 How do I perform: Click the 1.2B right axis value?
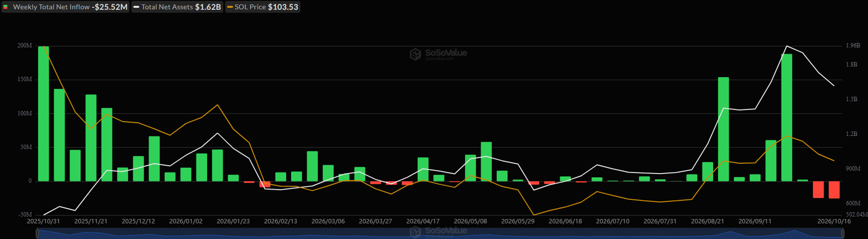(x=851, y=134)
